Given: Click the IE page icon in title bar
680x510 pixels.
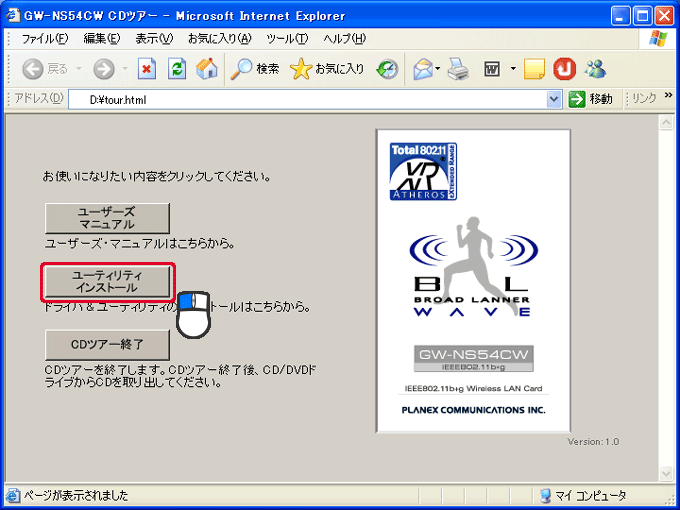Looking at the screenshot, I should [x=13, y=15].
